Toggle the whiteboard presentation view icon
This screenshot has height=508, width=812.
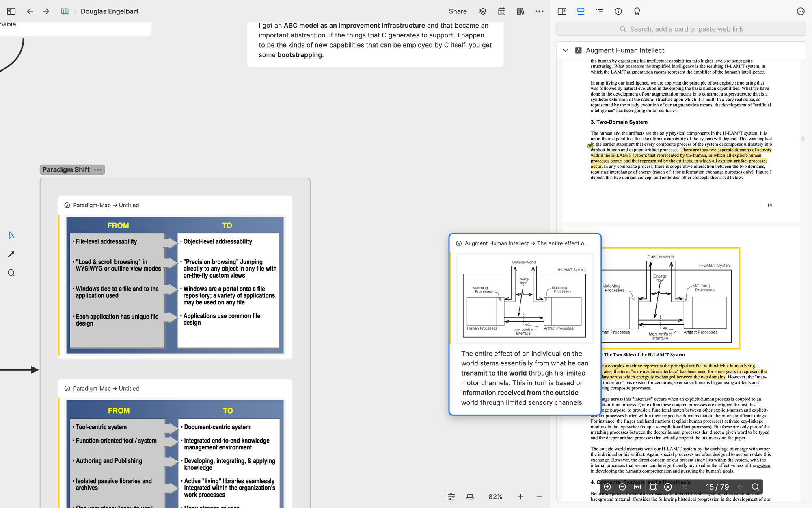click(x=470, y=497)
